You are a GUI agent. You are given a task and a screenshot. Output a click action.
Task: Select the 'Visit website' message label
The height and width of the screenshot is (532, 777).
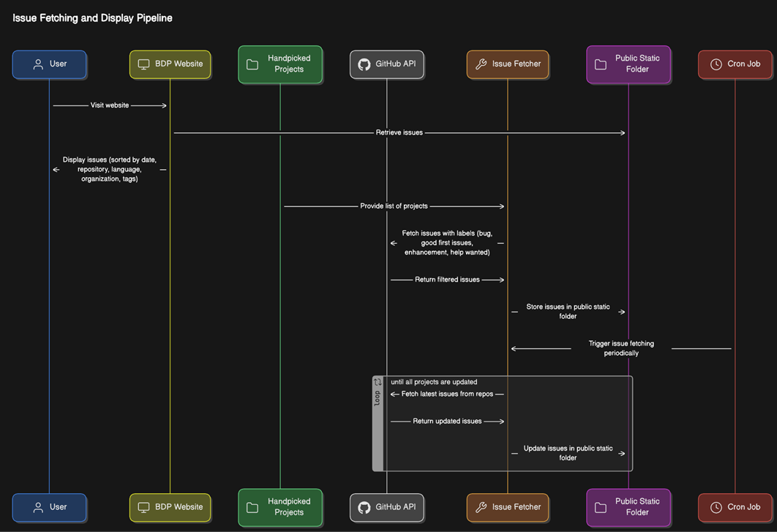point(110,105)
